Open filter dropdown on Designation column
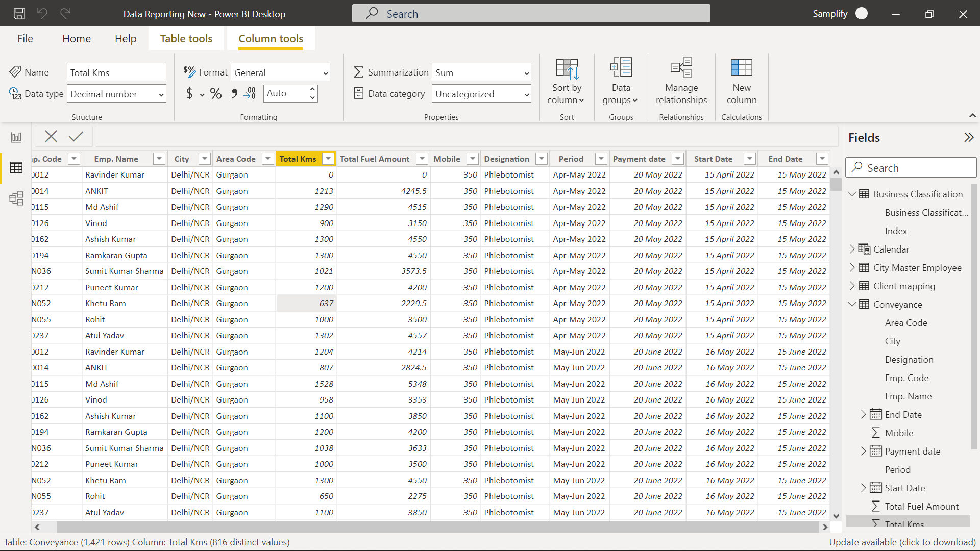Image resolution: width=980 pixels, height=551 pixels. 542,159
